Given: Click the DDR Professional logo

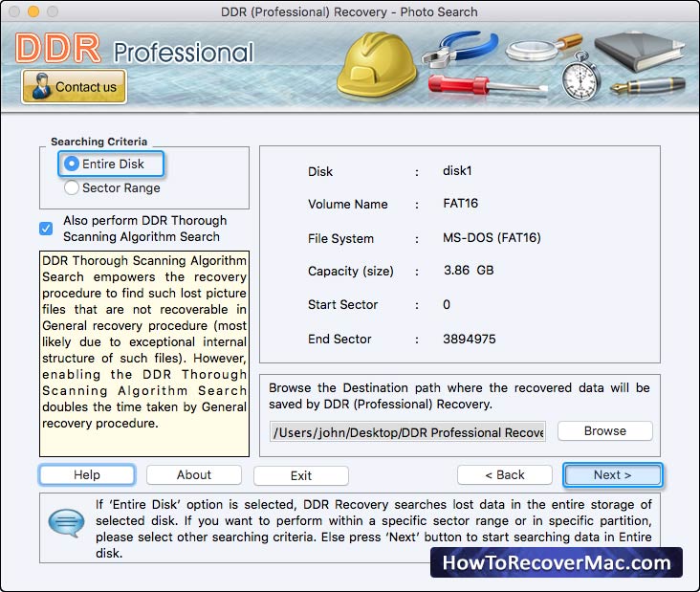Looking at the screenshot, I should [x=135, y=49].
